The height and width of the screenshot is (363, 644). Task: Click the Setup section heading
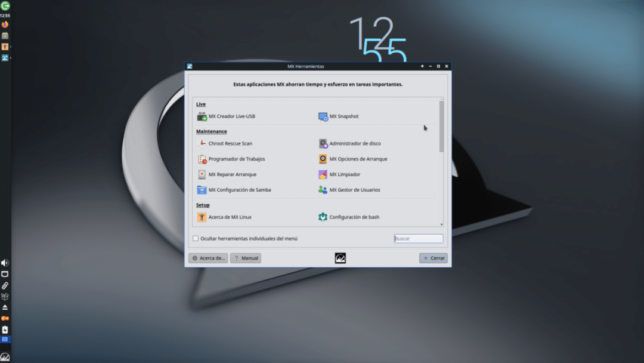tap(203, 205)
